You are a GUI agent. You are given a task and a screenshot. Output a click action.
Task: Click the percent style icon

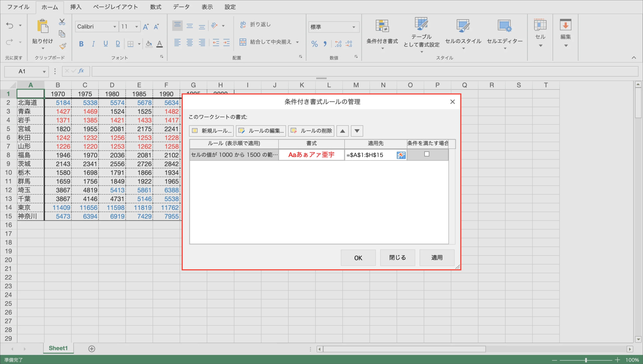[x=314, y=44]
